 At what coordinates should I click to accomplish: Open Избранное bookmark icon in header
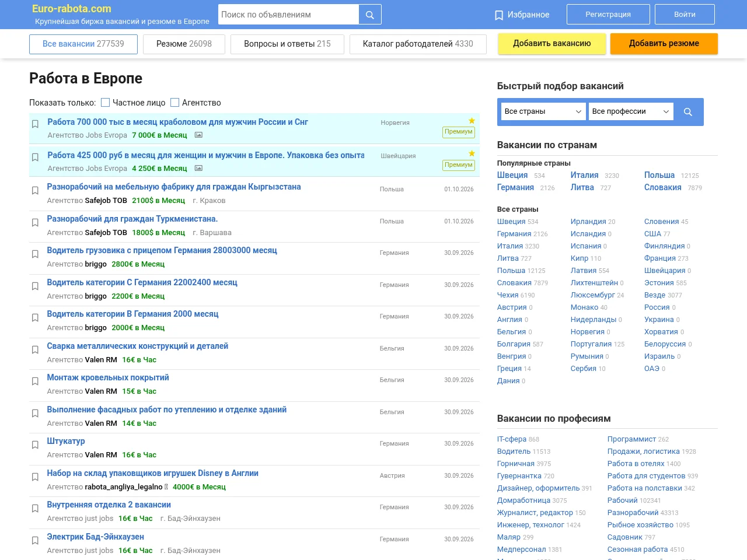[x=499, y=15]
